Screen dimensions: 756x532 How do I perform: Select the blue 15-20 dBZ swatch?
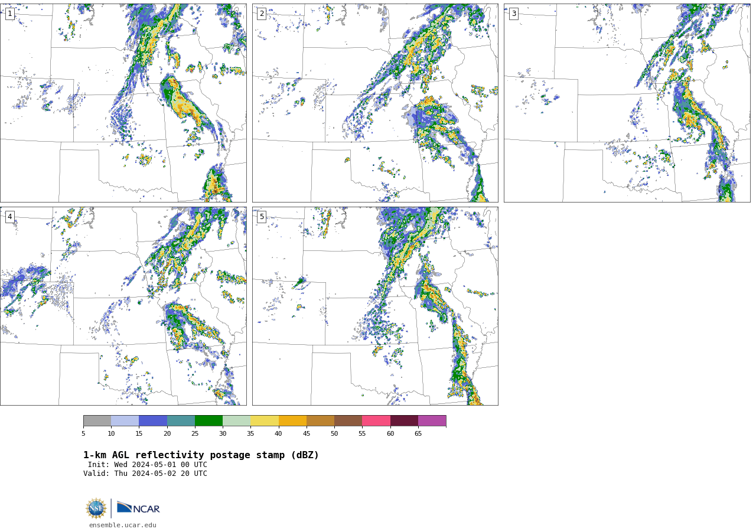153,420
